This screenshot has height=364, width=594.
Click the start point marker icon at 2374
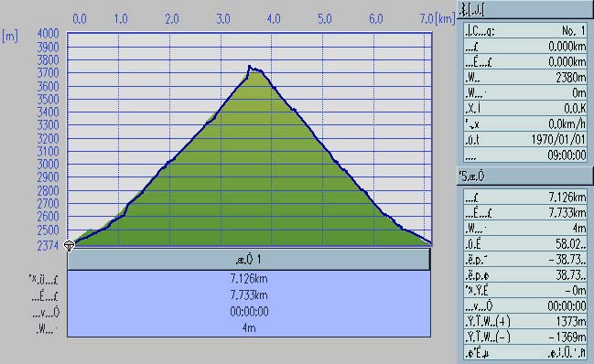(69, 246)
